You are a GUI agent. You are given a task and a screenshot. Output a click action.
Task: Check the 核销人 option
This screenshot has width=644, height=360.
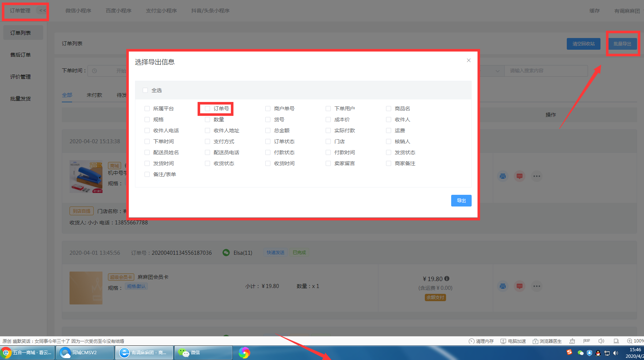tap(389, 141)
